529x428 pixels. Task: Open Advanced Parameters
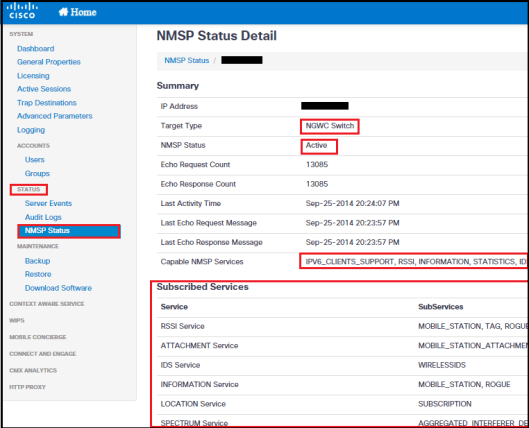point(54,116)
